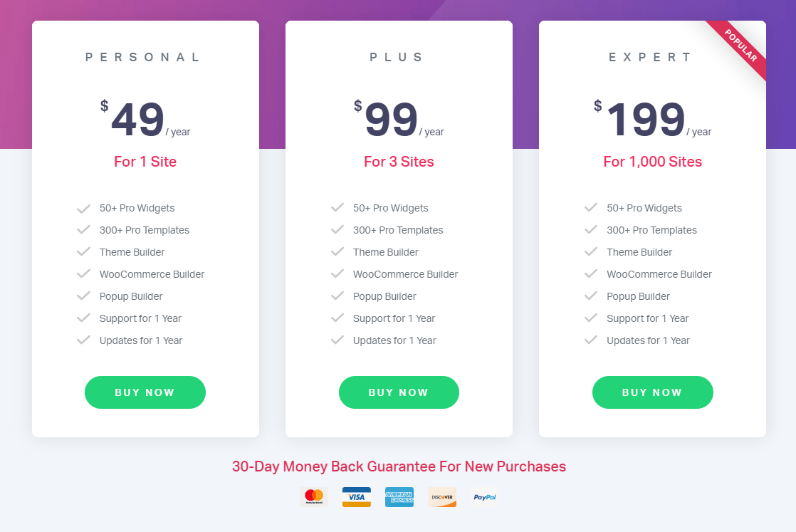Click the Visa payment icon

coord(357,497)
